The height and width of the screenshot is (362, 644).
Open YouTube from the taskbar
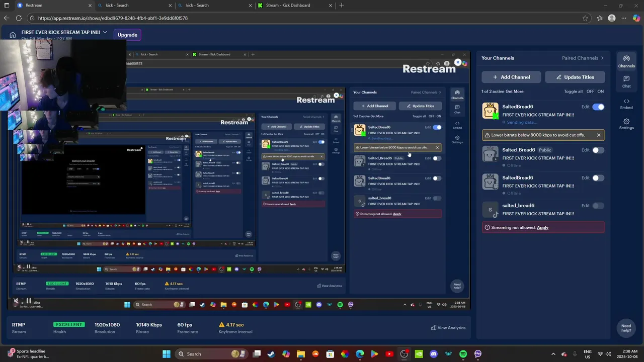point(389,354)
